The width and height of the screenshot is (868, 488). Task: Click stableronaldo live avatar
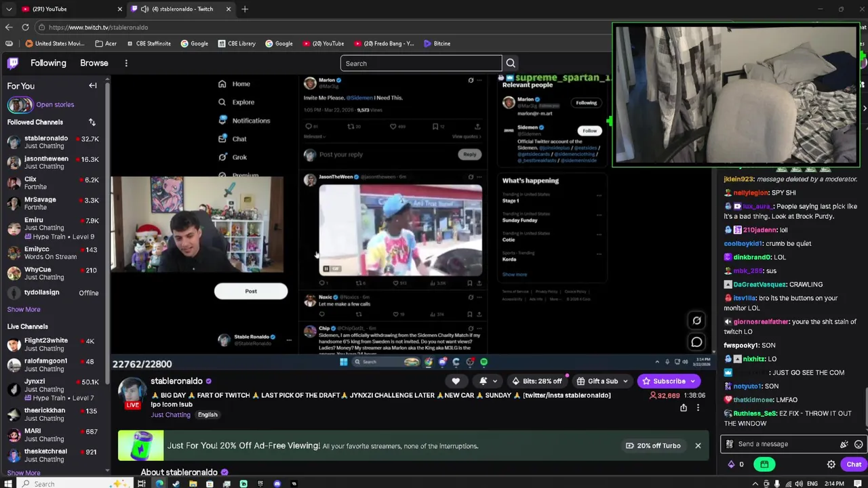[x=132, y=391]
